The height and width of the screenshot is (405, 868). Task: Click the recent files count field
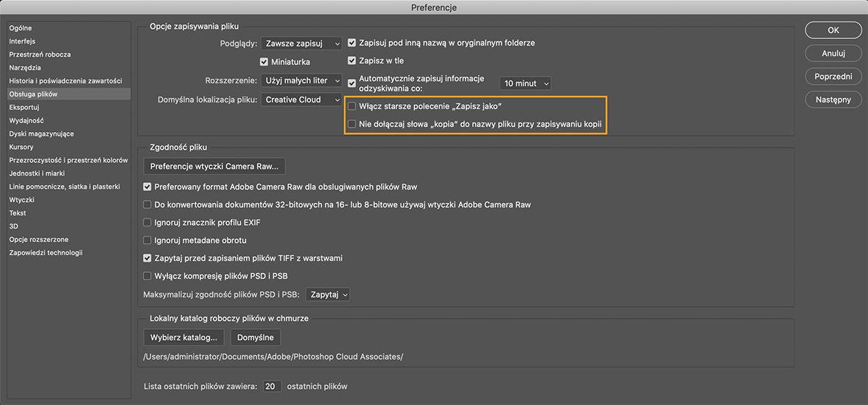tap(271, 387)
